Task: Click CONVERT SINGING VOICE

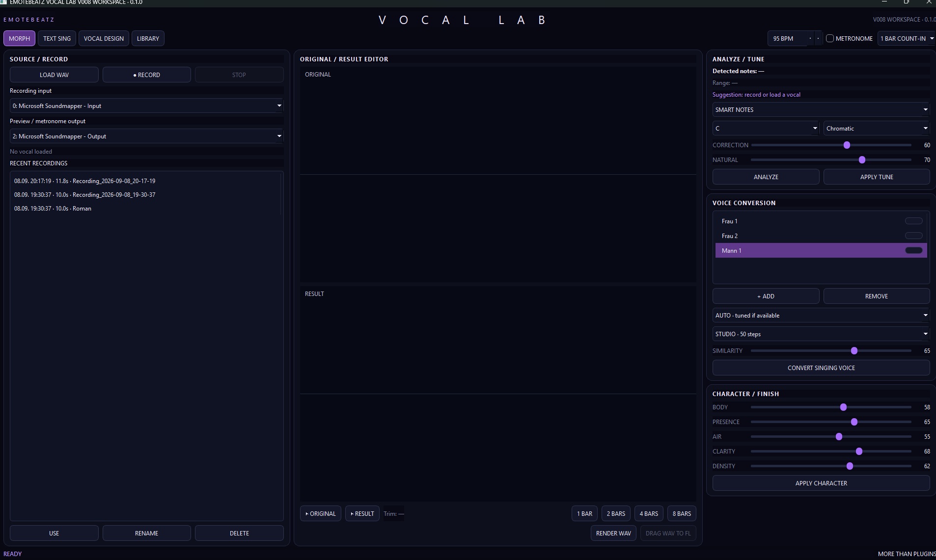Action: point(821,368)
